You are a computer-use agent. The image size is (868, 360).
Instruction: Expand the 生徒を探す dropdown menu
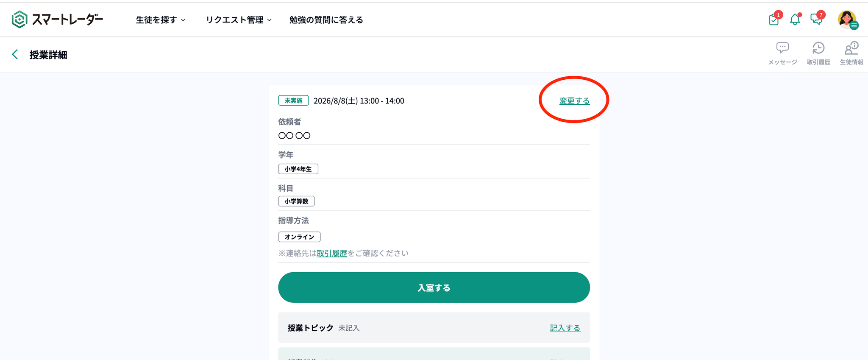(161, 20)
